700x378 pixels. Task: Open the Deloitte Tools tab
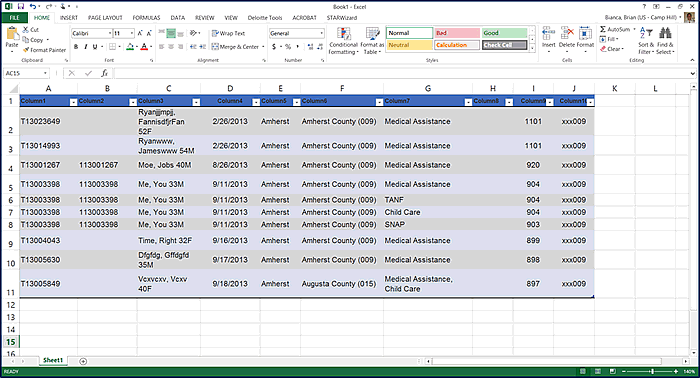point(265,18)
